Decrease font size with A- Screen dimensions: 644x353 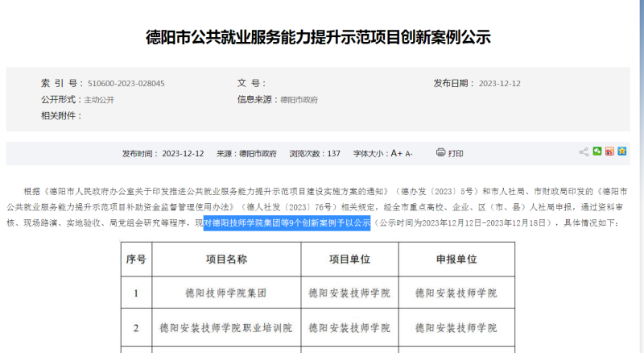[409, 154]
